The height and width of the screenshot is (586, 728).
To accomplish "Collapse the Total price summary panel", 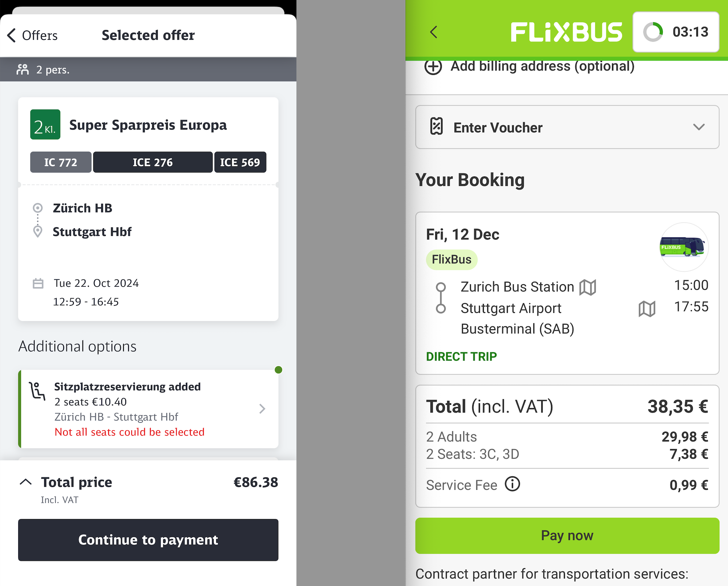I will [25, 481].
